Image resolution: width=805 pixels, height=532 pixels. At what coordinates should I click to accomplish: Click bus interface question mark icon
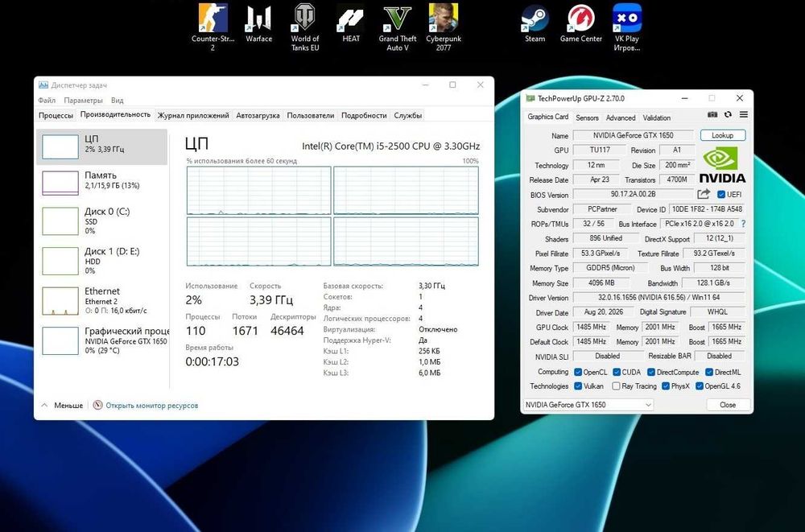[x=743, y=224]
